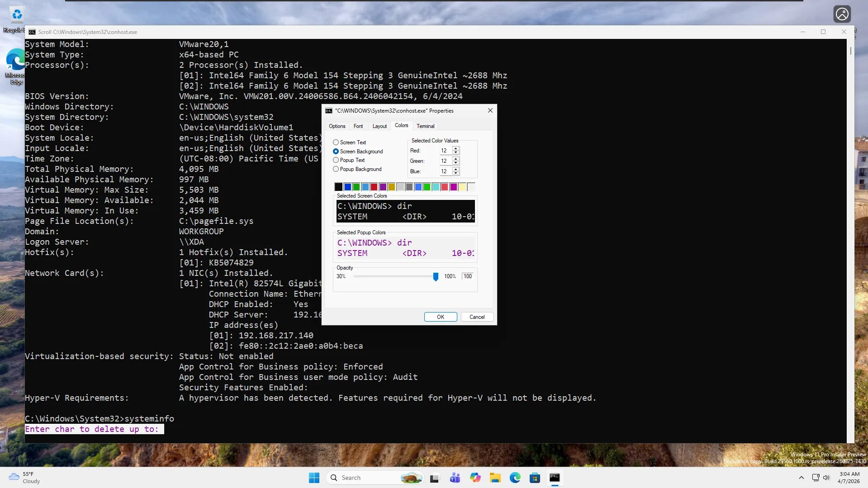This screenshot has width=868, height=488.
Task: Open the Microsoft Store
Action: click(535, 477)
